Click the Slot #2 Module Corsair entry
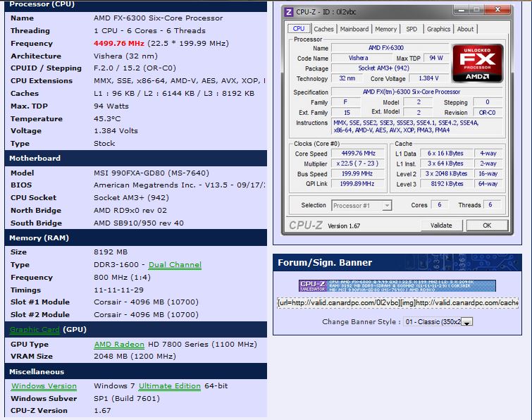 [146, 315]
